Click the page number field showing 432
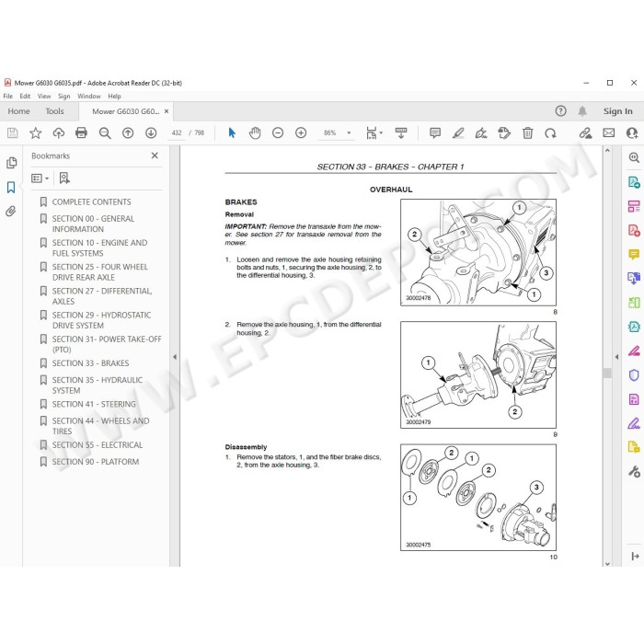The height and width of the screenshot is (644, 644). click(177, 133)
